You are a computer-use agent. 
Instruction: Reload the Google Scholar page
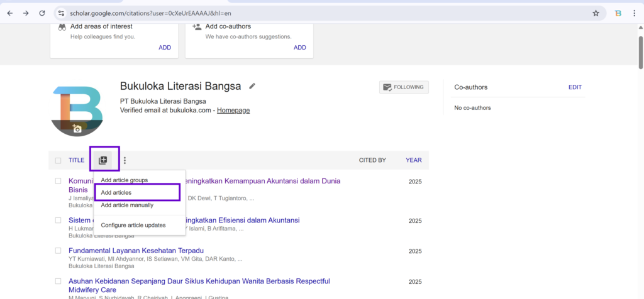pyautogui.click(x=42, y=13)
